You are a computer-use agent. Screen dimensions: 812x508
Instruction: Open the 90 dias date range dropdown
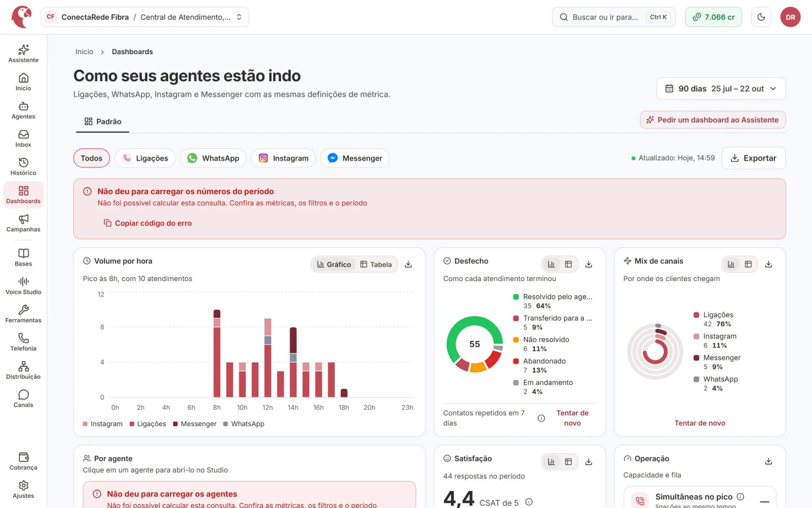pos(721,88)
